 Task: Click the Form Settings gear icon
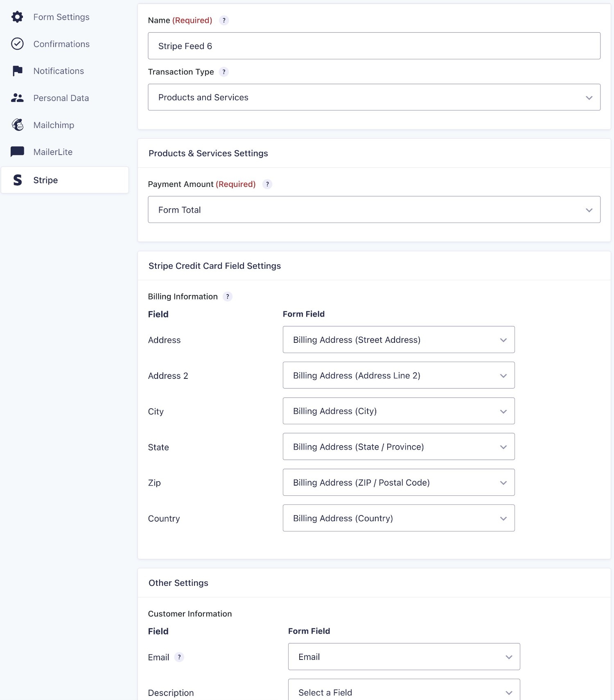point(17,17)
